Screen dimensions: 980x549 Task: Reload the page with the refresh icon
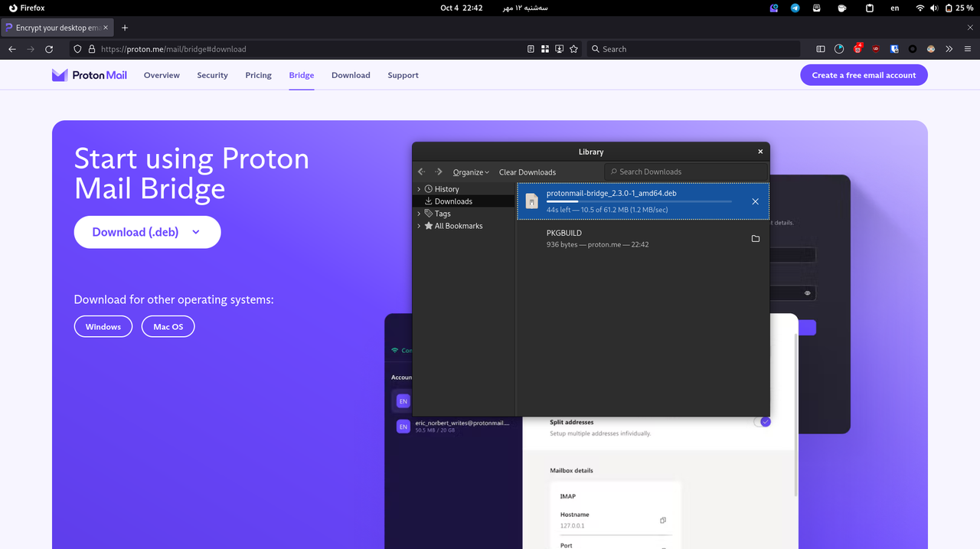49,49
